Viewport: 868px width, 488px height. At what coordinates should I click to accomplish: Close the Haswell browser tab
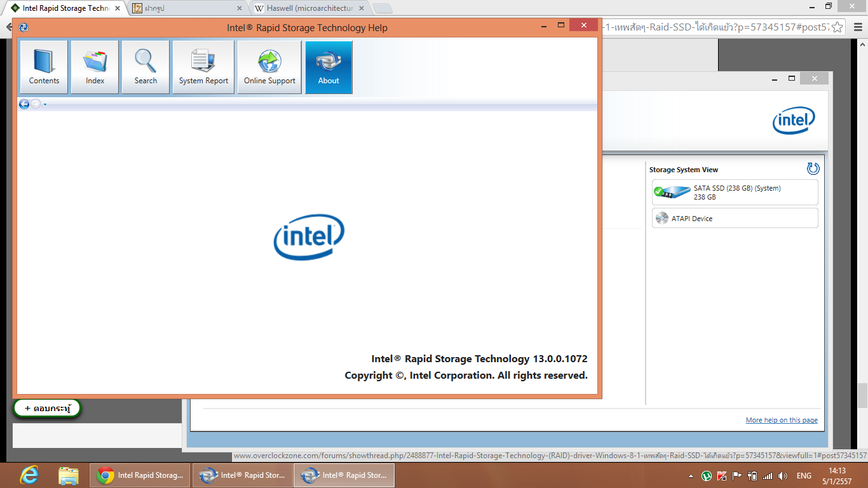click(362, 8)
